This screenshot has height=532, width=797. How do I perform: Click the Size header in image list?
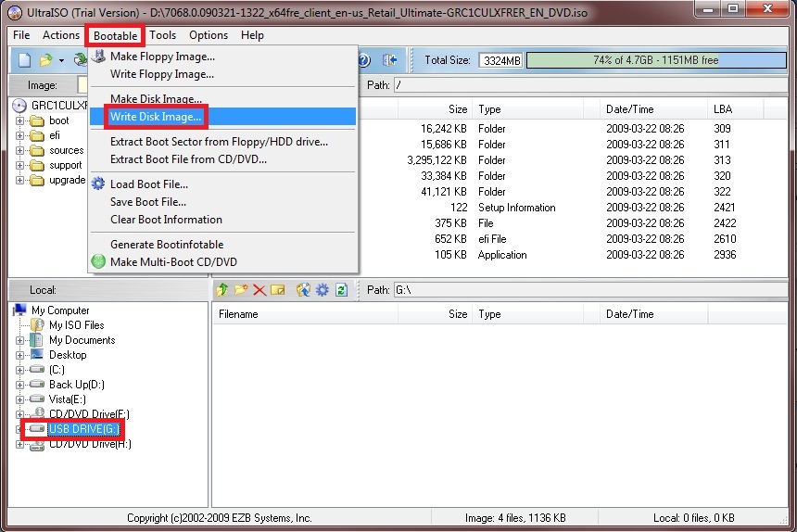435,109
